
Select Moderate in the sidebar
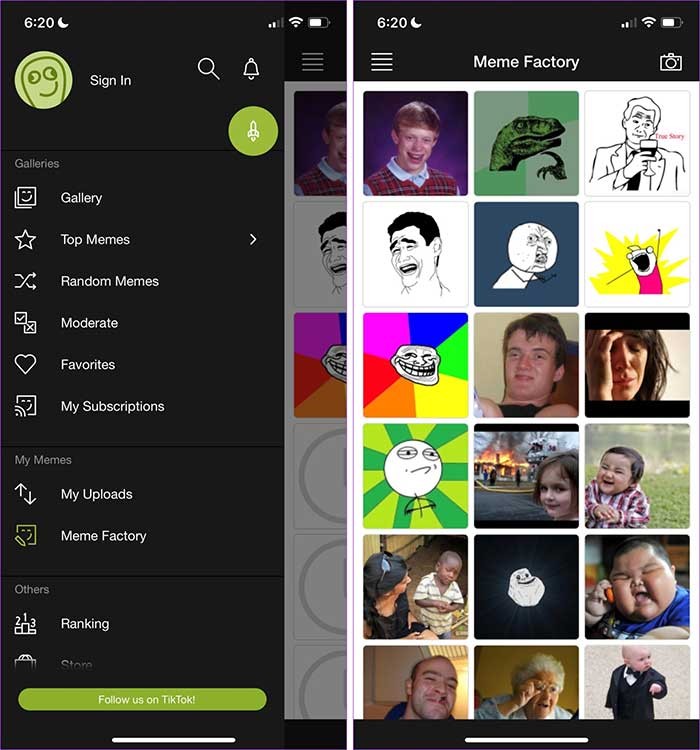point(89,323)
